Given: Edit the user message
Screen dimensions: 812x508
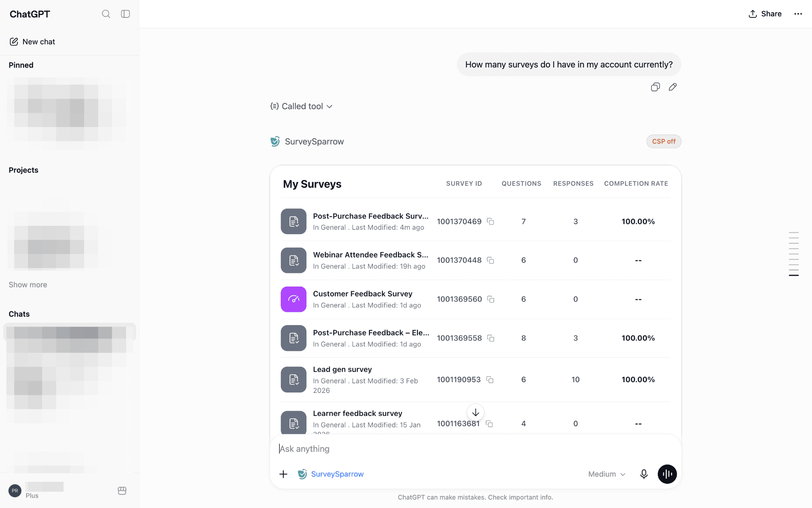Looking at the screenshot, I should click(x=673, y=87).
